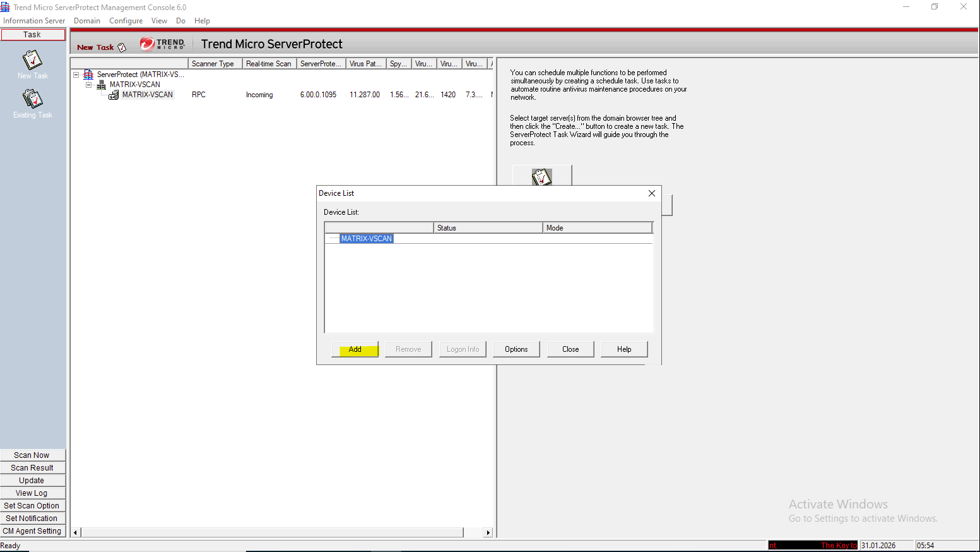The width and height of the screenshot is (980, 552).
Task: Click the horizontal scrollbar right arrow
Action: coord(488,532)
